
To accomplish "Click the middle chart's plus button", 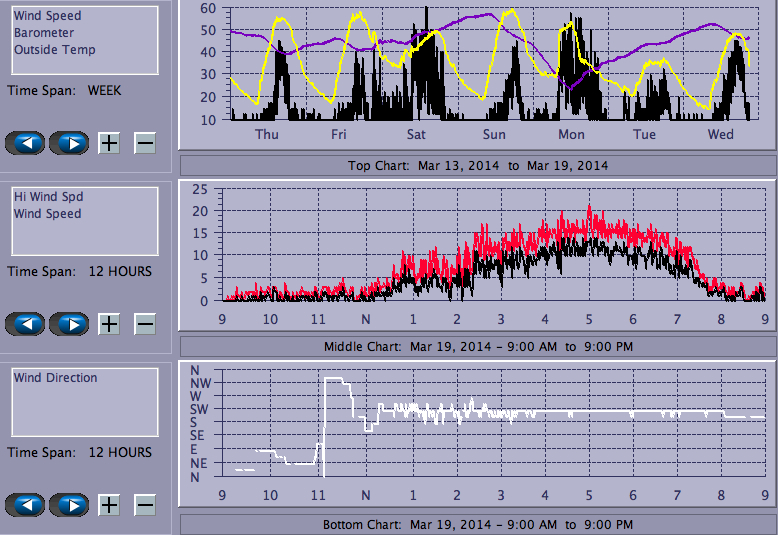I will (x=109, y=324).
